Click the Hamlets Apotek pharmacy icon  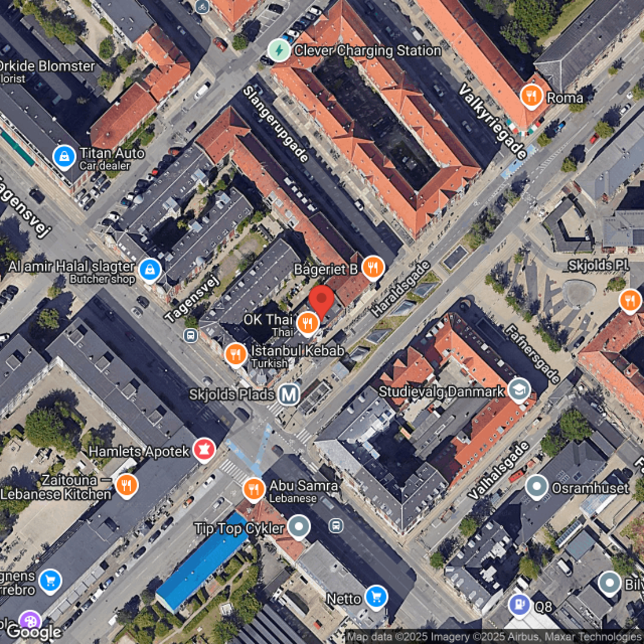tap(204, 450)
